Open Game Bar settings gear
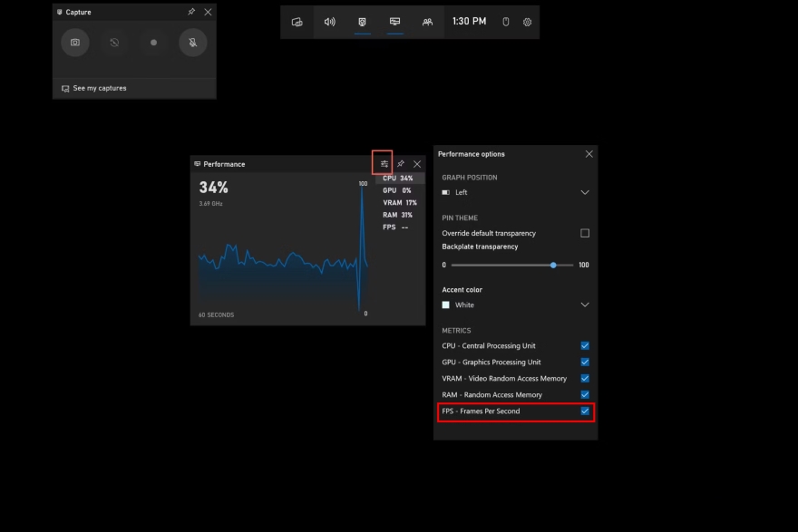 pos(527,22)
